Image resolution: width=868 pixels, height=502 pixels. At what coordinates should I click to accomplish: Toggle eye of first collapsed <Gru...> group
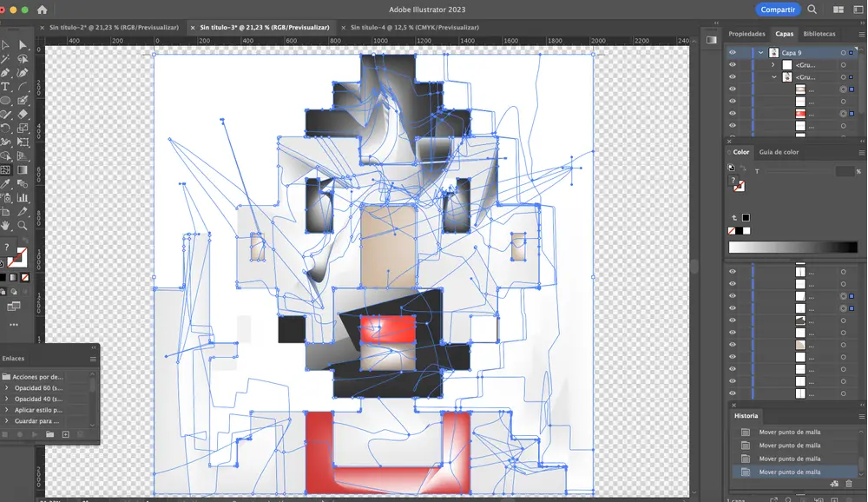[x=732, y=65]
